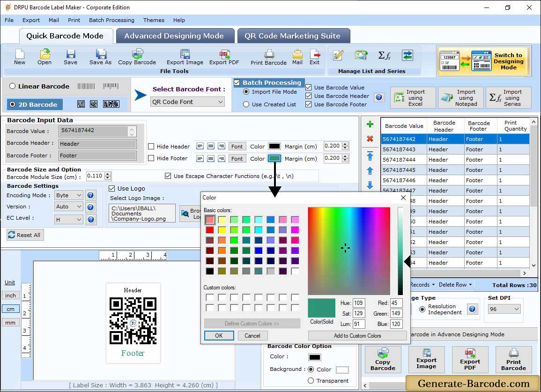Select the Transparent background option
The image size is (541, 392).
[311, 381]
